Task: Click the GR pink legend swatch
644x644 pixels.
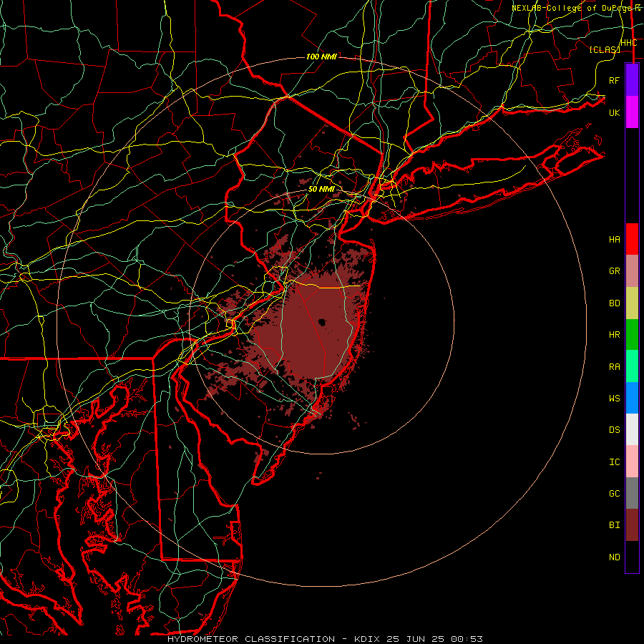Action: [632, 271]
